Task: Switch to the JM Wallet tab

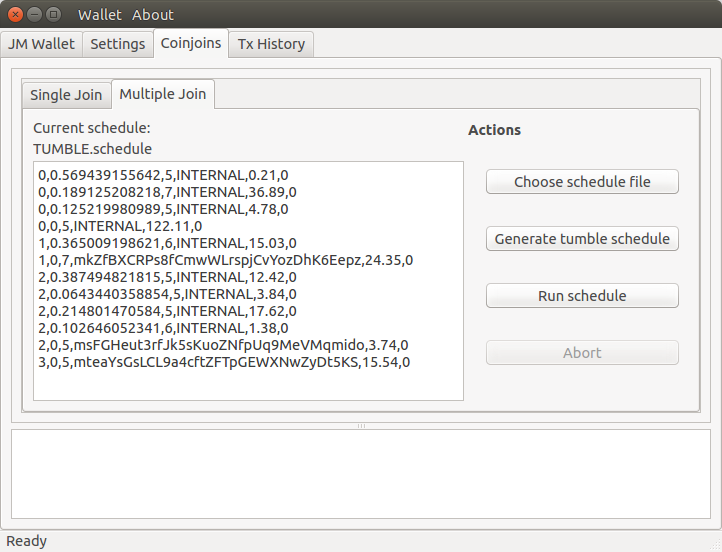Action: click(41, 44)
